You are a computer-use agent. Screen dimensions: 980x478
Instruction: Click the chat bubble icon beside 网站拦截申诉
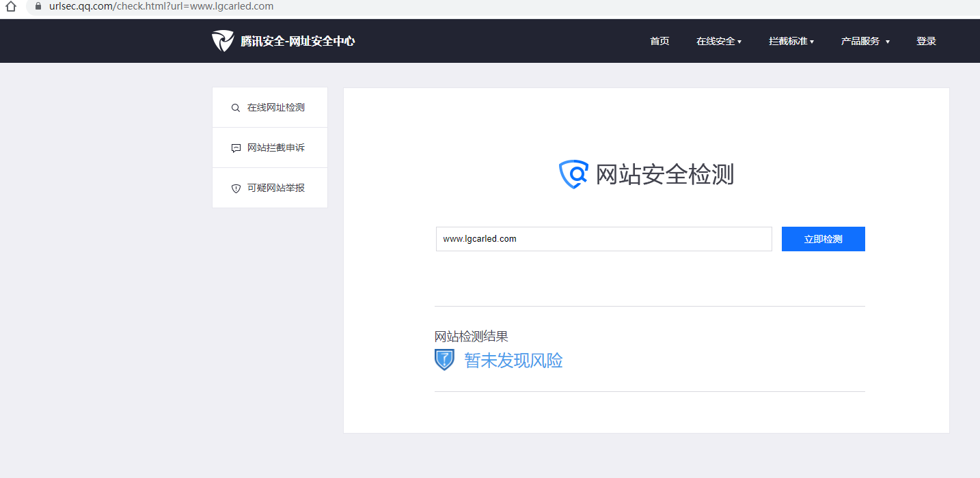(x=236, y=147)
